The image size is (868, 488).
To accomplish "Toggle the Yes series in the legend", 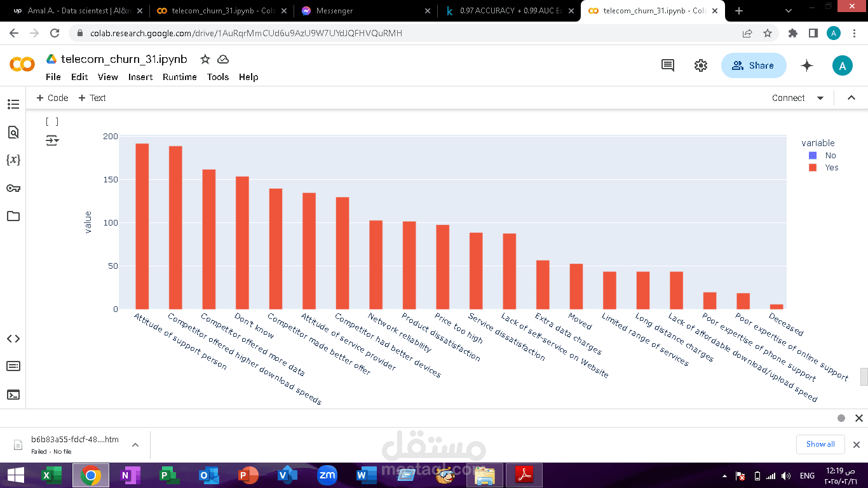I will [823, 168].
